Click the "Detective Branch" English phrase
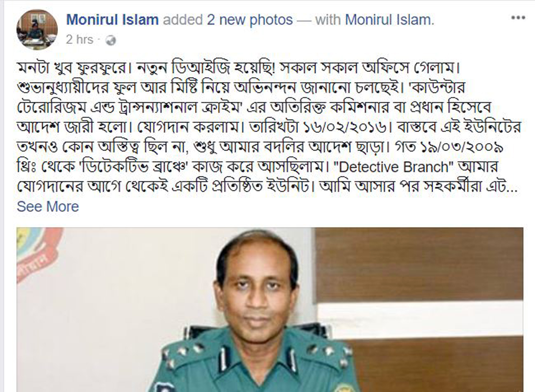The width and height of the screenshot is (535, 392). click(x=393, y=167)
